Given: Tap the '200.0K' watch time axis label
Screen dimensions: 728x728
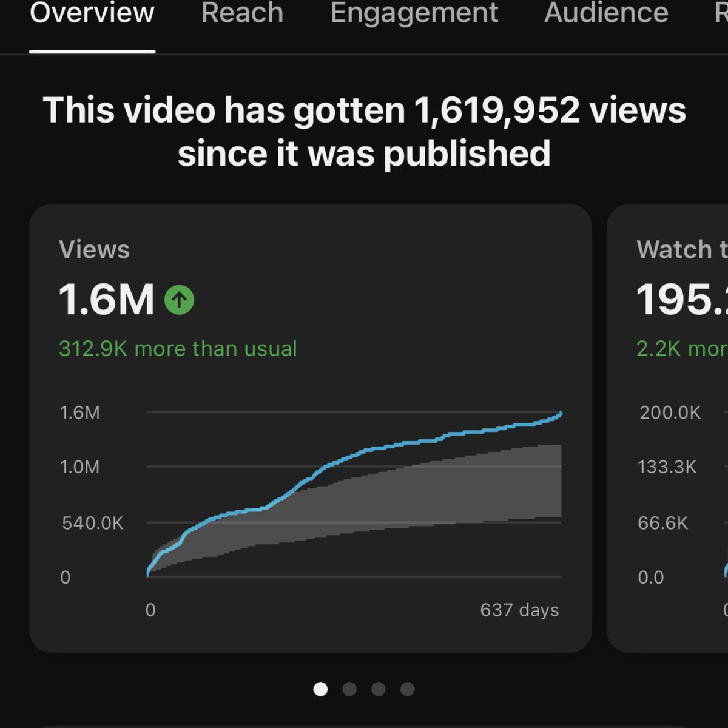Looking at the screenshot, I should pos(670,413).
